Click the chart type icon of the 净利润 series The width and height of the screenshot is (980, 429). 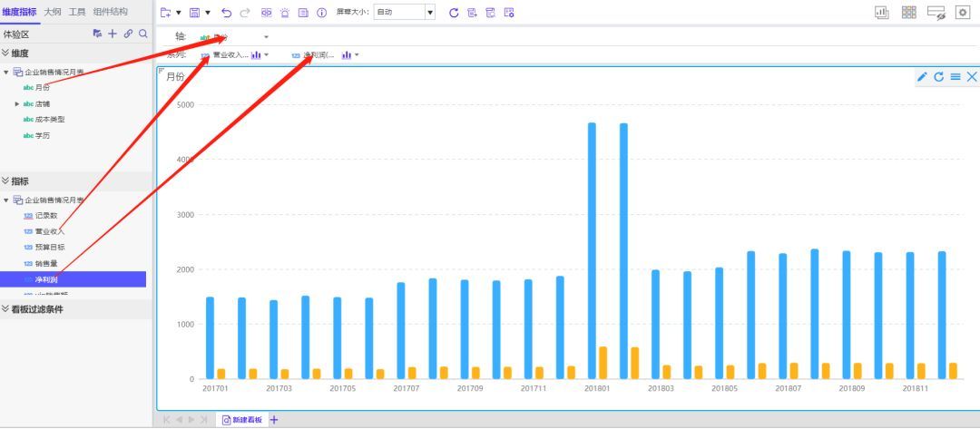347,55
